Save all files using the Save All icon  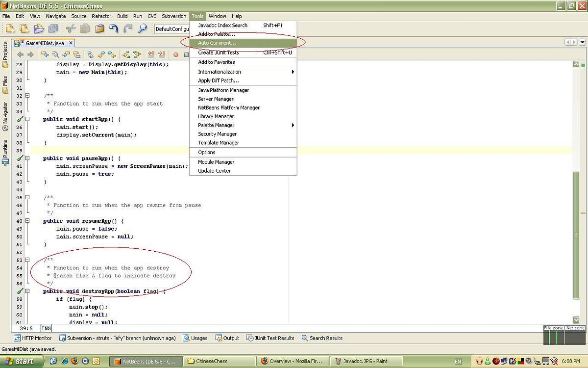53,28
